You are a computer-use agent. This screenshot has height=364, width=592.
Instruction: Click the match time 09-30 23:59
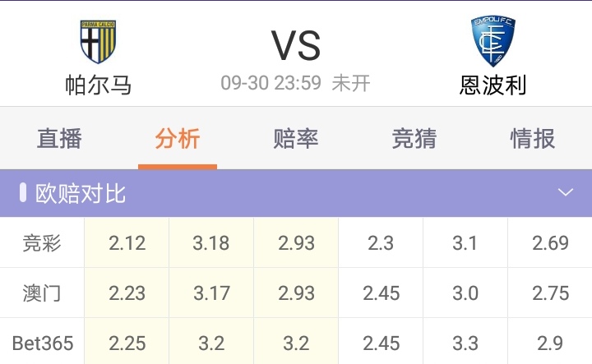(271, 83)
